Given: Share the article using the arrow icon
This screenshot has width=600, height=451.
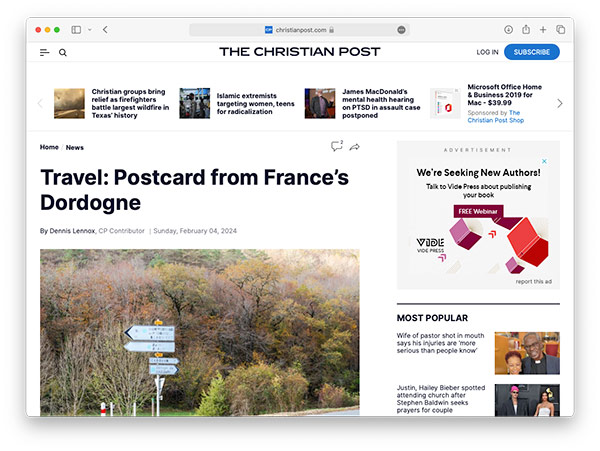Looking at the screenshot, I should (x=355, y=147).
